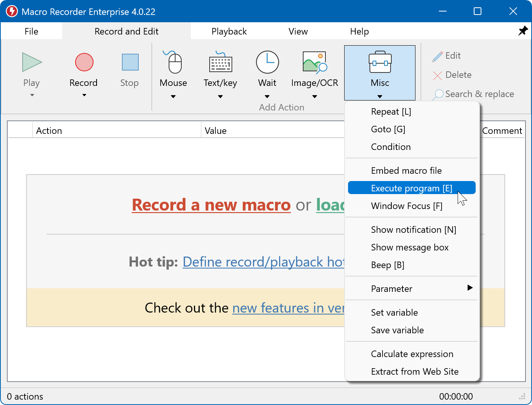532x405 pixels.
Task: Click the Record a new macro link
Action: tap(211, 205)
